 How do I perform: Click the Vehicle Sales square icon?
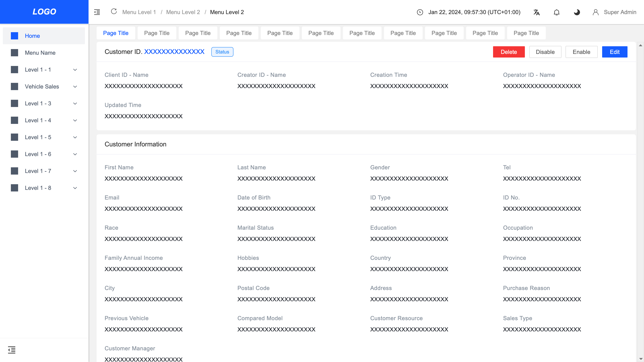tap(14, 86)
